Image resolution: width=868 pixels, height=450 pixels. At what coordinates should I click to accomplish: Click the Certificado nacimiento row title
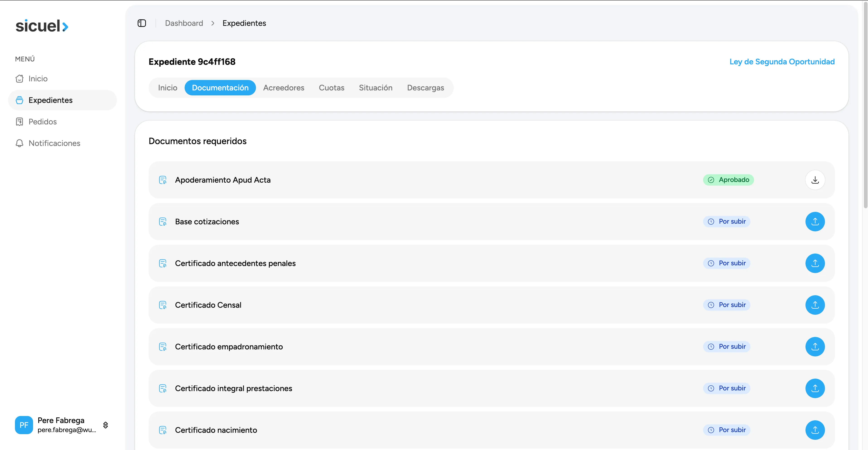coord(216,430)
